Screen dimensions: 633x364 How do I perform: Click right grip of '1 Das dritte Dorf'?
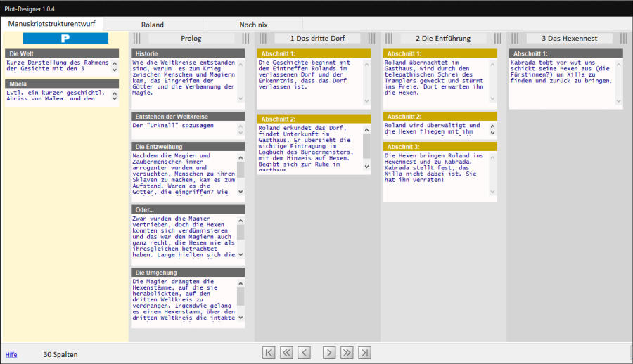coord(371,39)
